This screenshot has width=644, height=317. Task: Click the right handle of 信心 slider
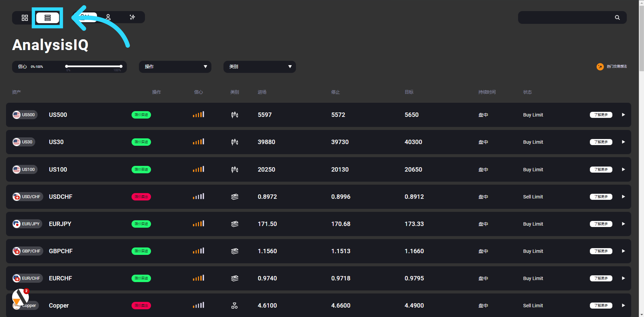121,66
